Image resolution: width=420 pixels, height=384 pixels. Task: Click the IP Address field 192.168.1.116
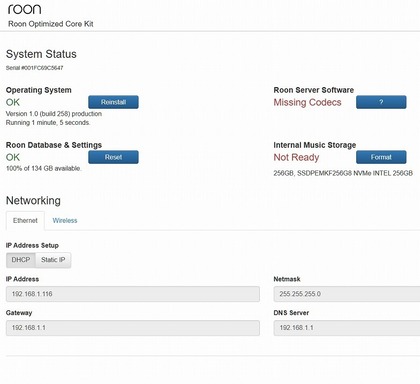click(133, 294)
